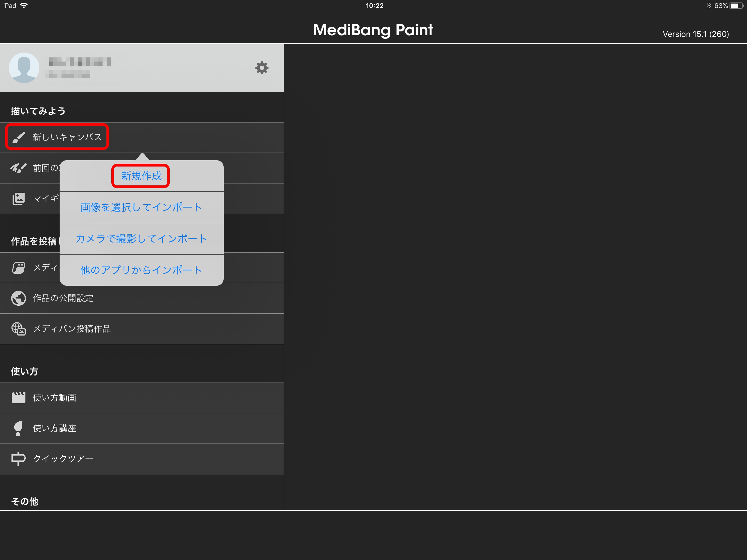Screen dimensions: 747x560
Task: Choose 画像を選択してインポート from the popup
Action: pyautogui.click(x=141, y=207)
